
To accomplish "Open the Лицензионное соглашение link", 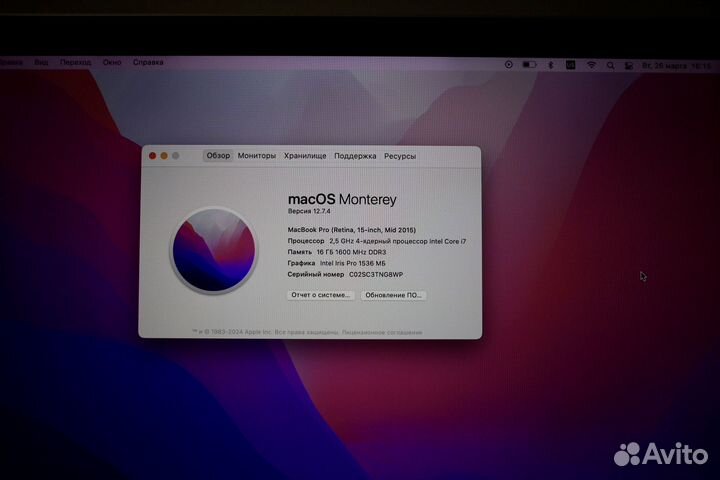I will point(382,332).
